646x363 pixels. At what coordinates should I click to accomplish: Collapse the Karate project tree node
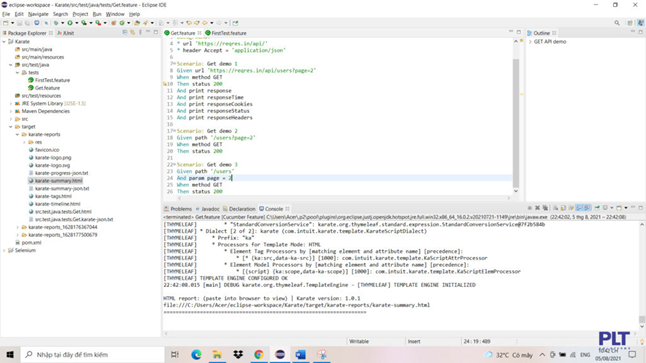[x=4, y=42]
